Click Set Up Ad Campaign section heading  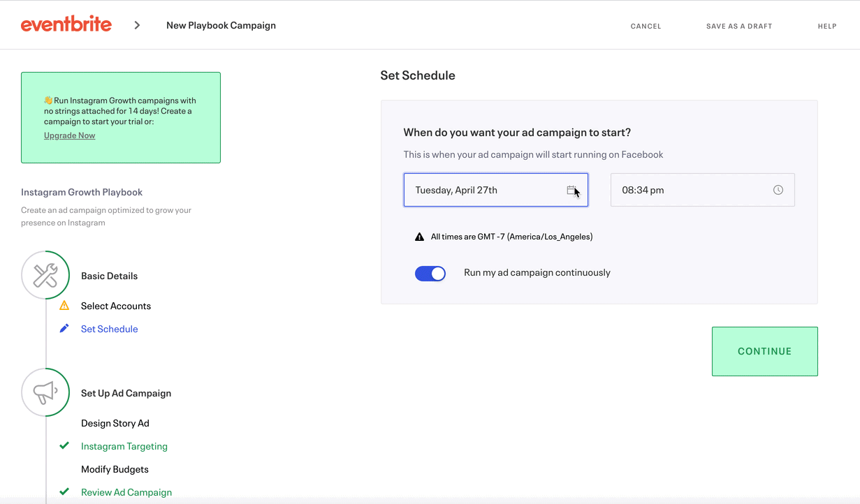click(x=126, y=393)
